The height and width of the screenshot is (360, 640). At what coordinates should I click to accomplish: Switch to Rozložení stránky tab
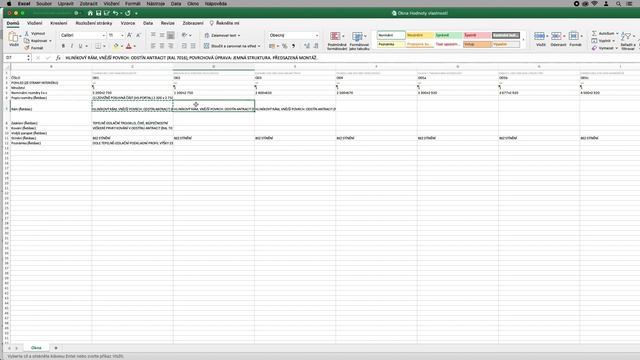point(93,23)
